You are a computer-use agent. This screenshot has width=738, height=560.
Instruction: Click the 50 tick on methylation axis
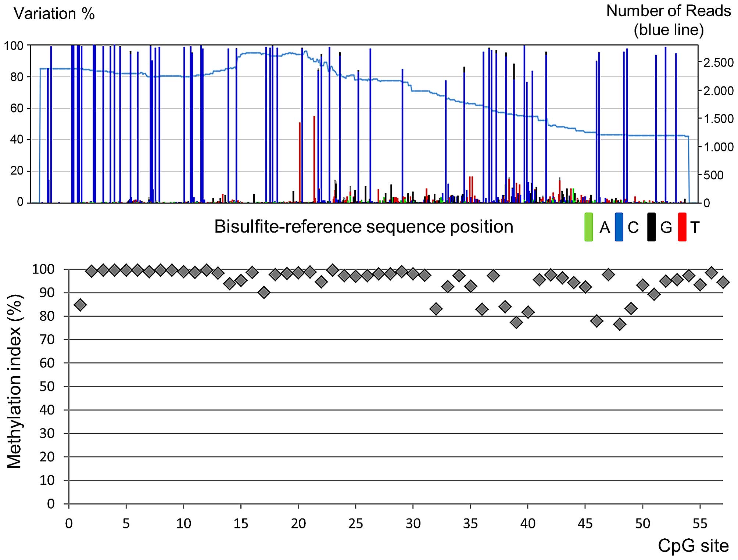47,387
